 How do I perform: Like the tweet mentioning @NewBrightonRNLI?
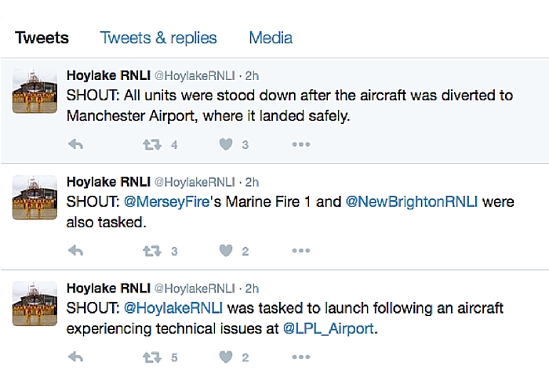pos(226,251)
